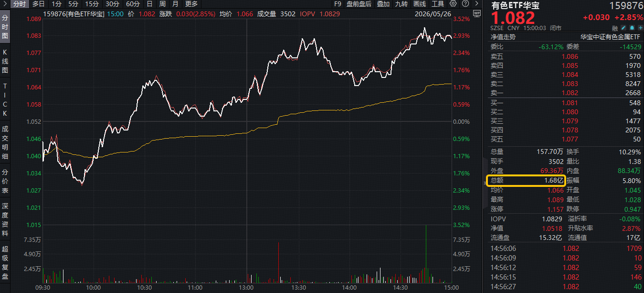
Task: Click stock code 159876
Action: [x=625, y=6]
